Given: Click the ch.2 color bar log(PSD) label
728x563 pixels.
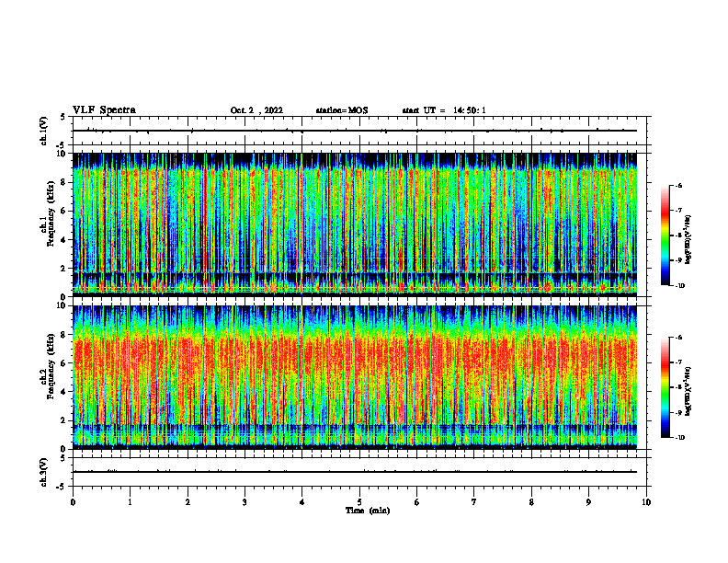Looking at the screenshot, I should (x=688, y=392).
